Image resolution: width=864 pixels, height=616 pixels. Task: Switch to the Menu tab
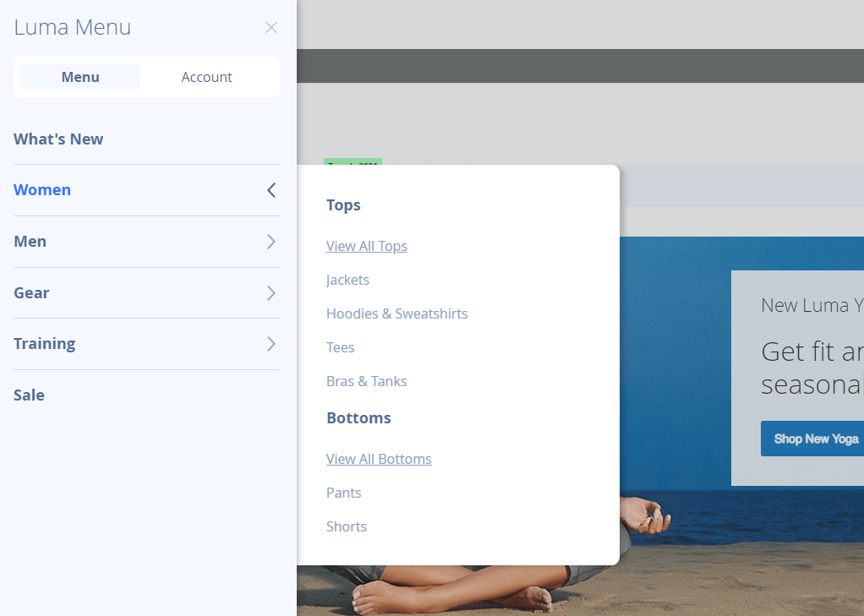[x=80, y=77]
